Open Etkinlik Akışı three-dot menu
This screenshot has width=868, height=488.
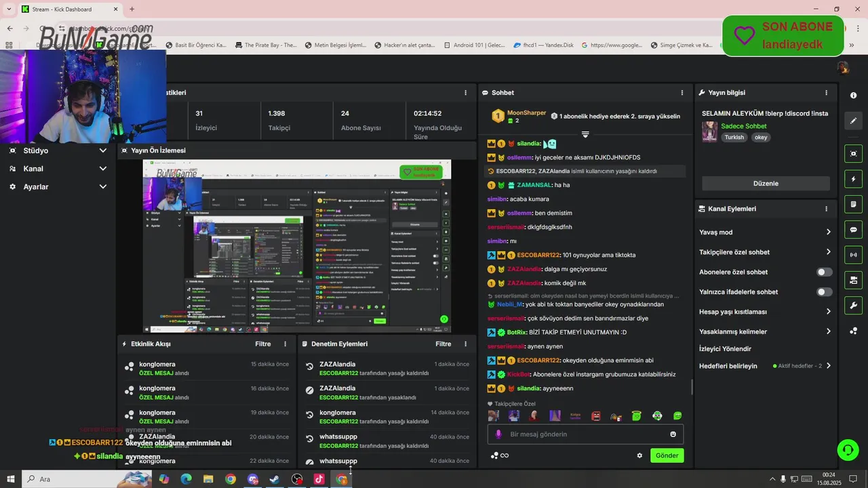pos(285,344)
